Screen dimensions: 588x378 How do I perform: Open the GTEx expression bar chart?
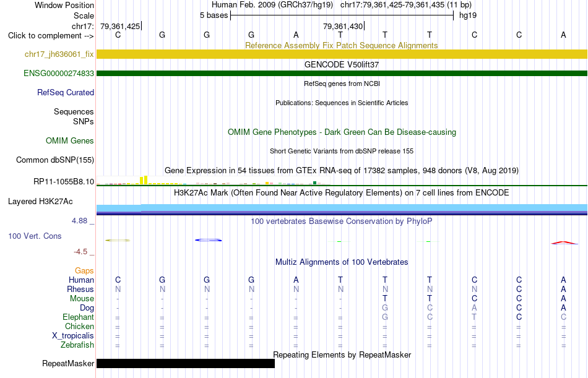tap(213, 181)
